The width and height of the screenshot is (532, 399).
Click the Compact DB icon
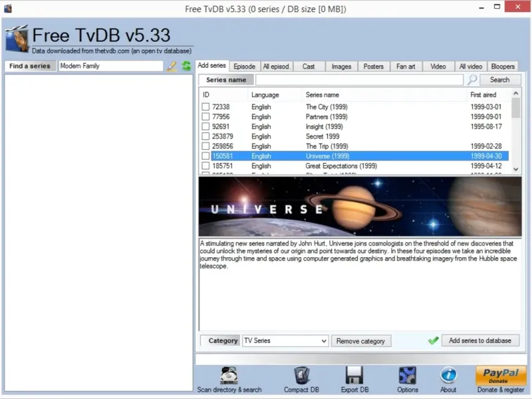301,376
